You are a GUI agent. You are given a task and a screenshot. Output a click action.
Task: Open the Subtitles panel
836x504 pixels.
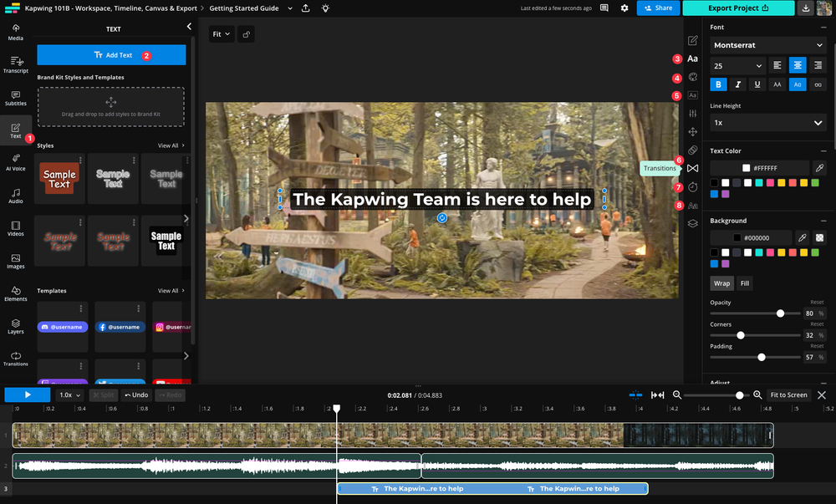point(15,99)
